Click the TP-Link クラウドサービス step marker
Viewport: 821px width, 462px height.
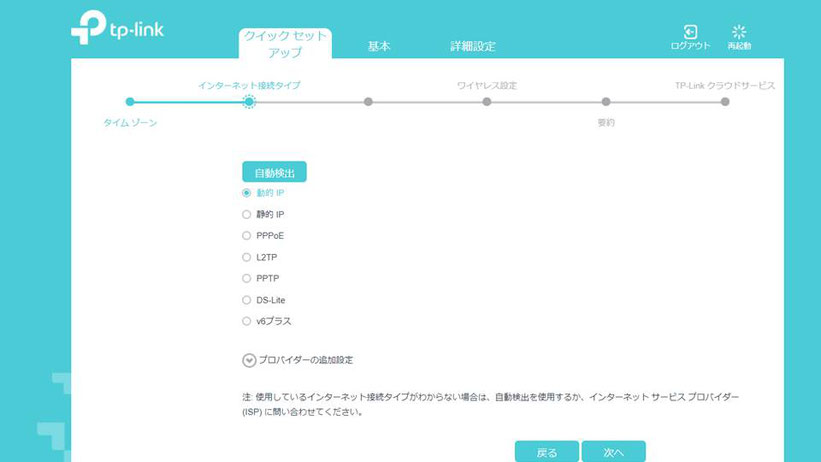pos(725,102)
